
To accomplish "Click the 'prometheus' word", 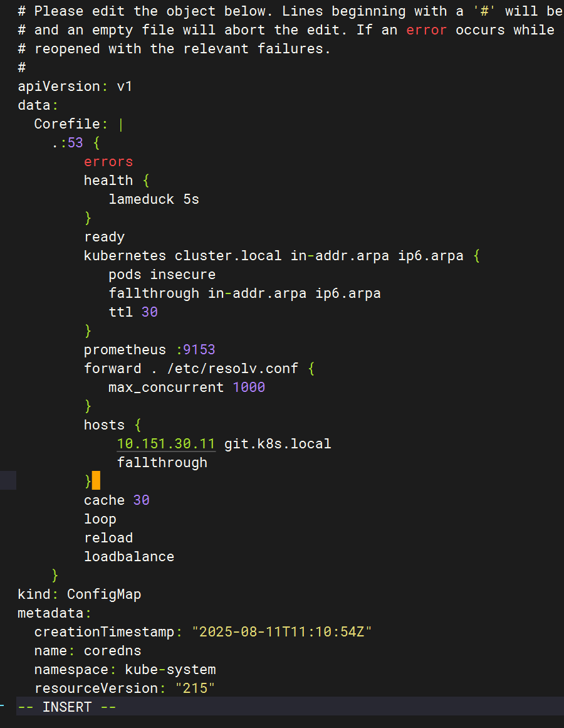I will pos(125,350).
